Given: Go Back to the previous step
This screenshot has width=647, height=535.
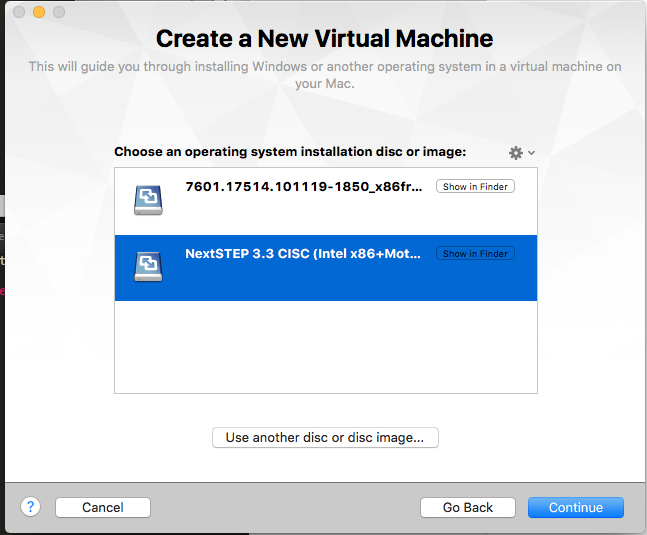Looking at the screenshot, I should tap(468, 507).
